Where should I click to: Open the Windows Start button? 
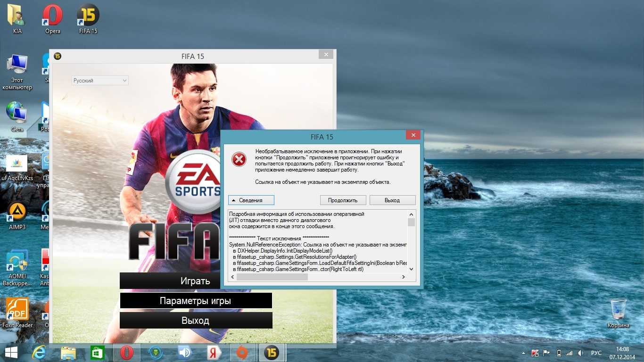pyautogui.click(x=11, y=353)
